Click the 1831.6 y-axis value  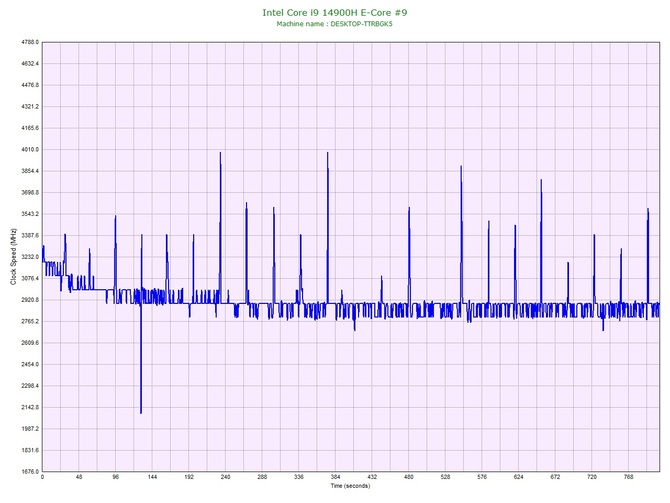click(30, 450)
